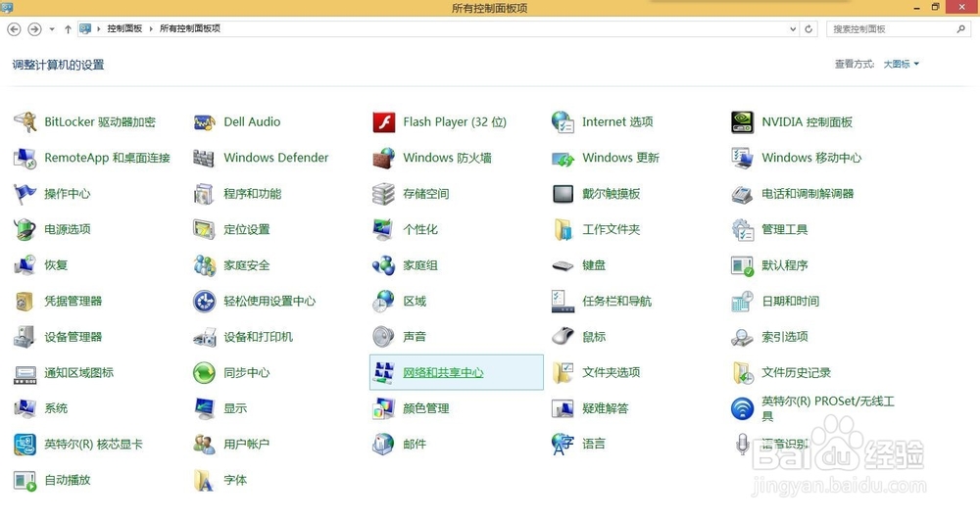Open Windows 防火墙 icon

point(384,158)
